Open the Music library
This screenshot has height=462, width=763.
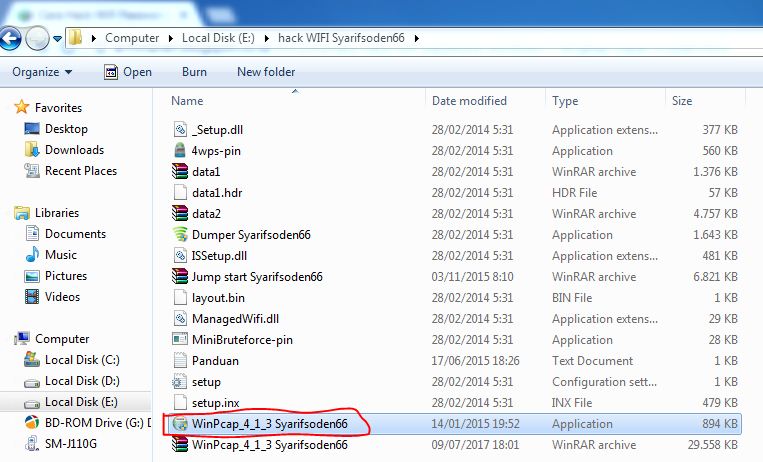pyautogui.click(x=60, y=255)
